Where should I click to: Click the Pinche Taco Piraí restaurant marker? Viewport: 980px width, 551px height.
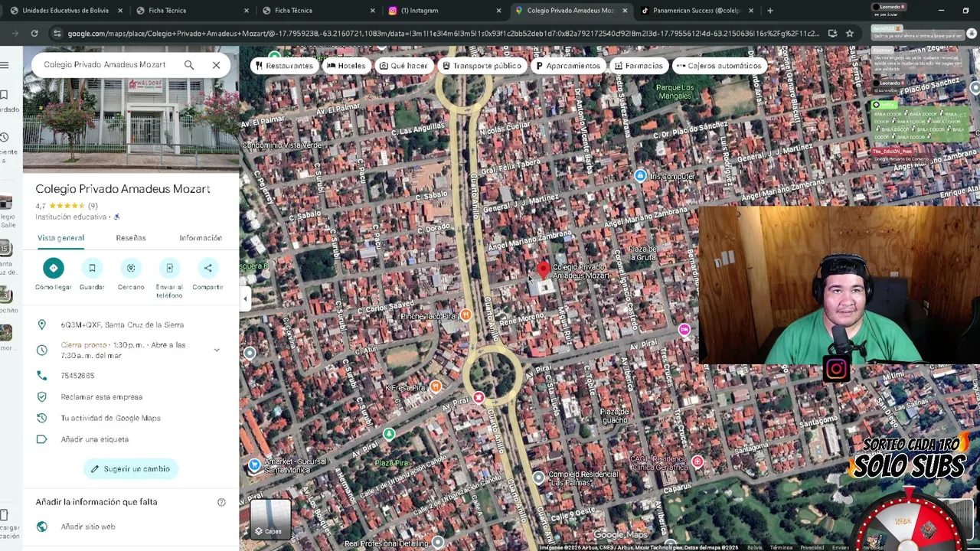pyautogui.click(x=465, y=315)
